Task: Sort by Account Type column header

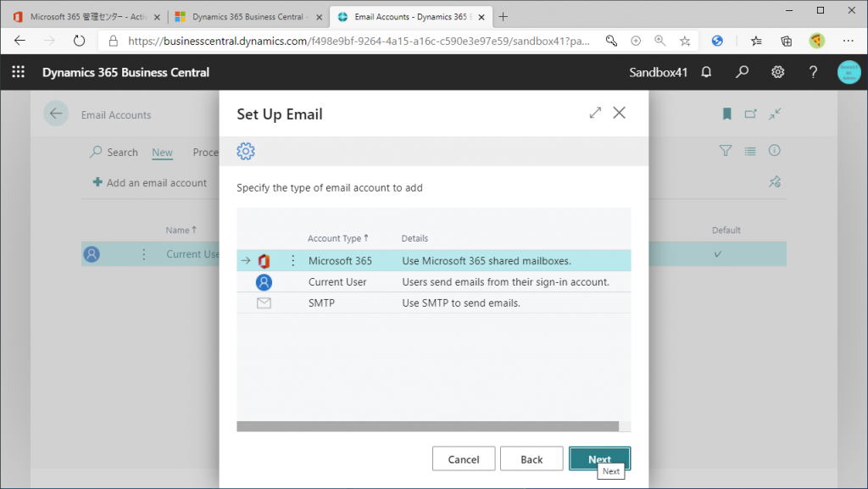Action: [x=337, y=238]
